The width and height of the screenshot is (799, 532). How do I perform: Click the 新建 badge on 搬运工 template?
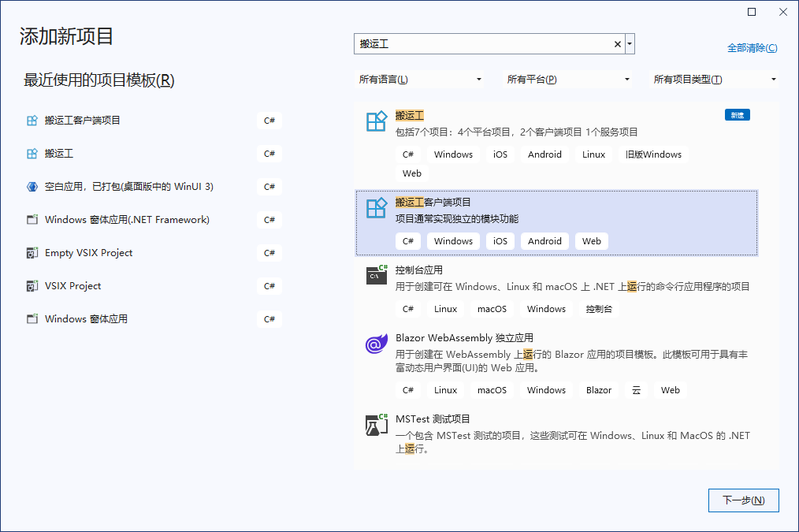point(738,115)
